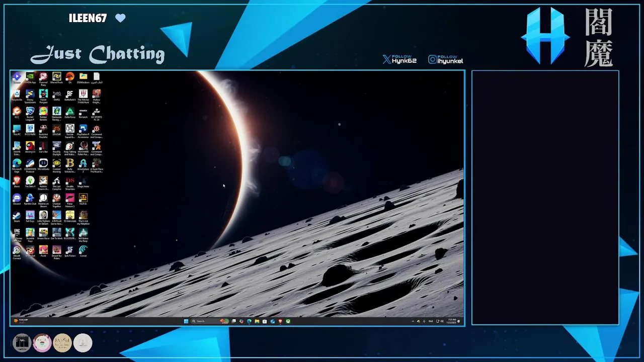Open the Battlefield 6 icon
The height and width of the screenshot is (362, 644).
pyautogui.click(x=70, y=96)
